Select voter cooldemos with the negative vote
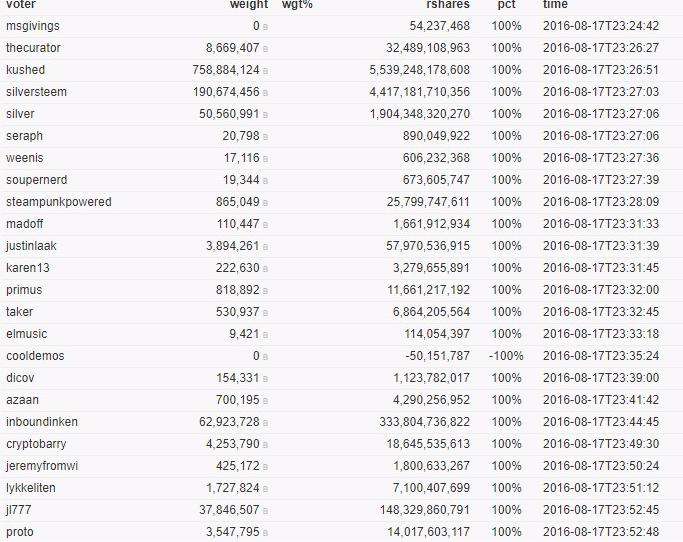683x542 pixels. [33, 356]
